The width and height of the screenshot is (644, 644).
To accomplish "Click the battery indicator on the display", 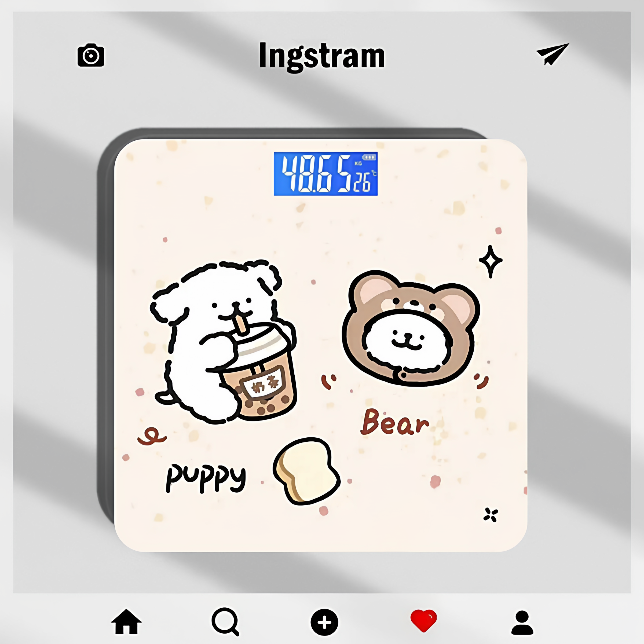I will click(x=369, y=157).
